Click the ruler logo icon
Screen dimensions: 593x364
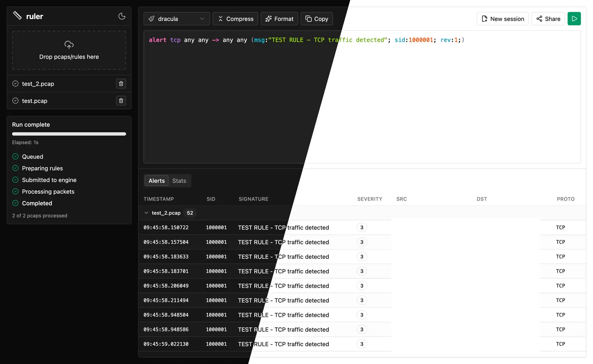(x=17, y=16)
